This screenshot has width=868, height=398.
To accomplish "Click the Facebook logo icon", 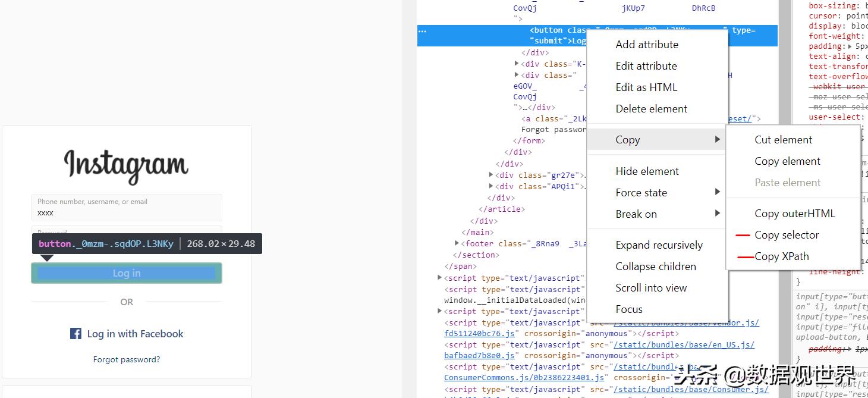I will click(x=76, y=334).
